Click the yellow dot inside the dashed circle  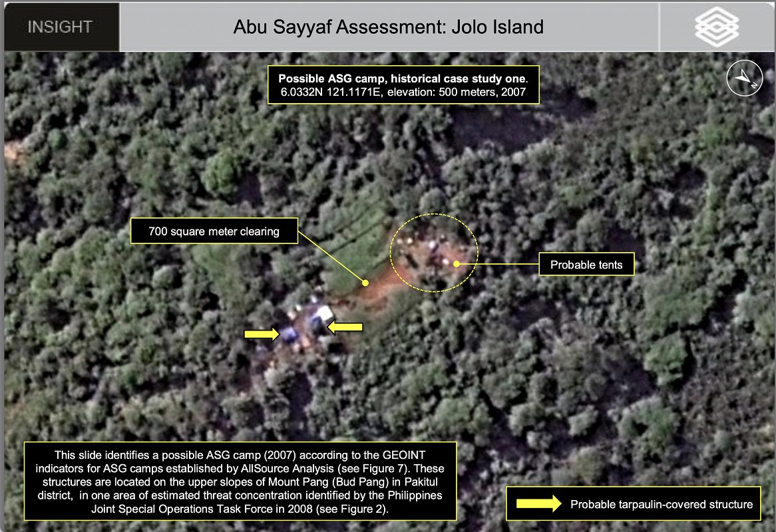pyautogui.click(x=457, y=264)
